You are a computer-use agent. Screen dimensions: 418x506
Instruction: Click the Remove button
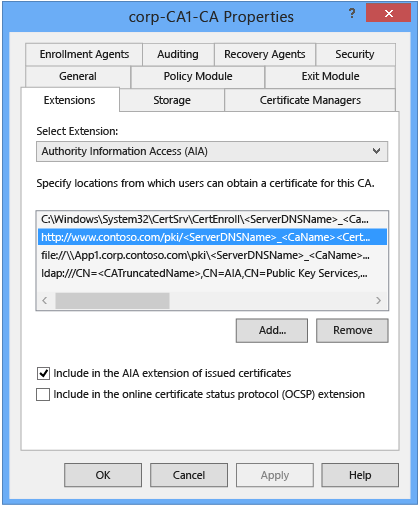coord(352,330)
